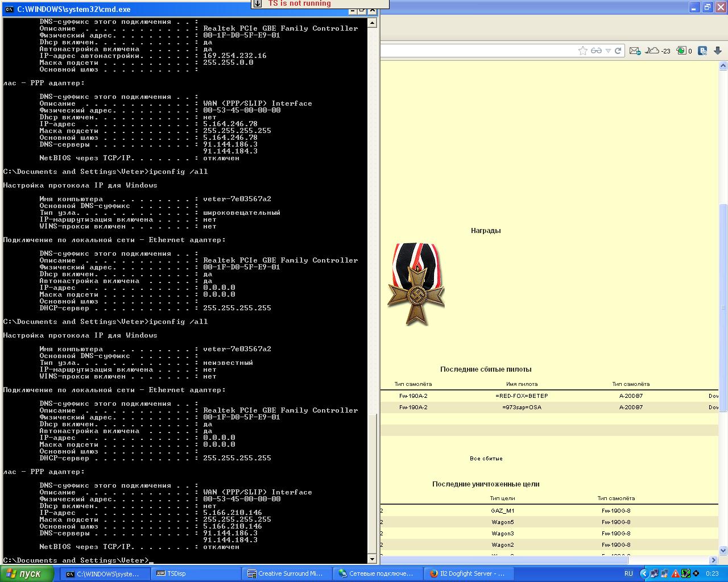Click the "Имя пилота" column header
This screenshot has height=582, width=728.
click(x=522, y=384)
